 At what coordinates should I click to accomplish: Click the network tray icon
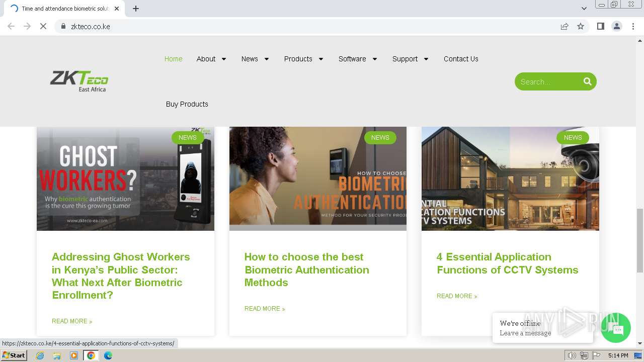584,355
